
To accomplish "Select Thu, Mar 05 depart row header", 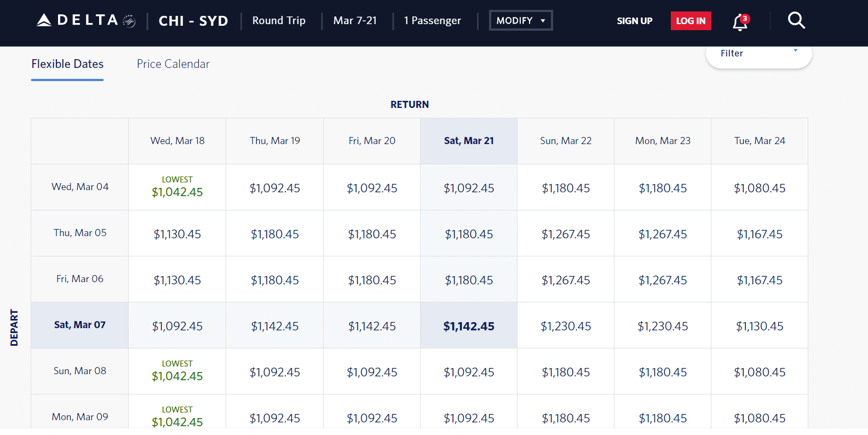I will tap(80, 233).
